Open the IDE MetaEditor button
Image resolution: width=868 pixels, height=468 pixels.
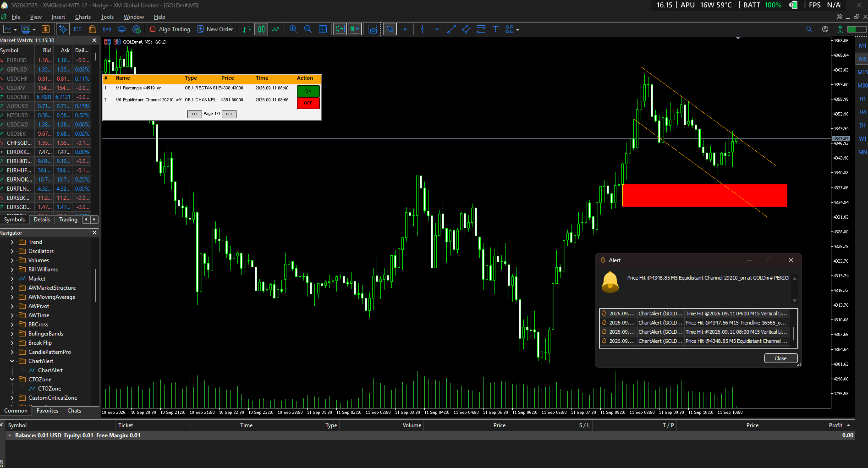[77, 29]
